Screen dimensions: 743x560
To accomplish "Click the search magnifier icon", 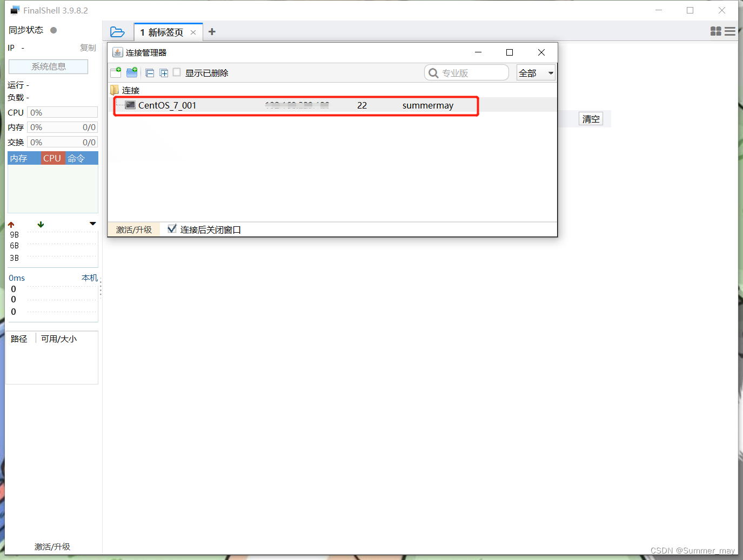I will [x=433, y=73].
